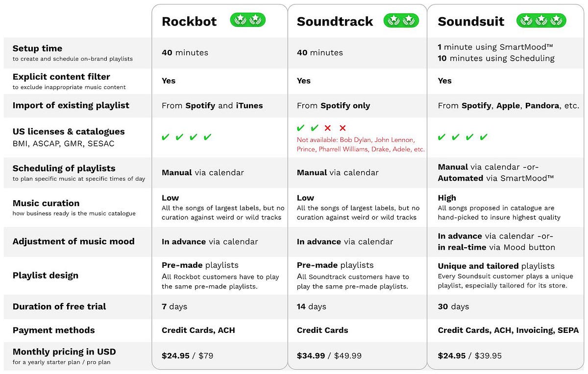Click first red X in Soundtrack's licenses row
The height and width of the screenshot is (374, 588).
click(x=328, y=128)
